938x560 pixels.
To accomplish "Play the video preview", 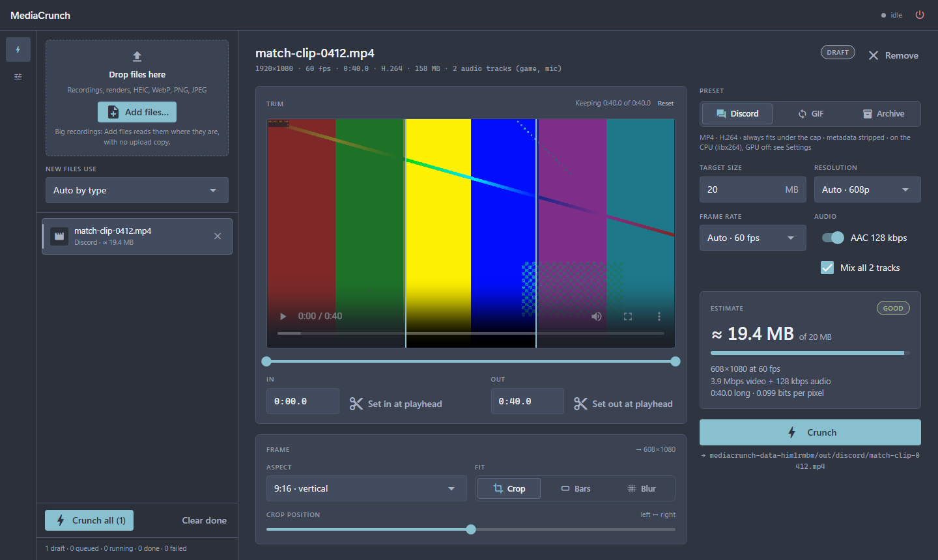I will coord(283,316).
